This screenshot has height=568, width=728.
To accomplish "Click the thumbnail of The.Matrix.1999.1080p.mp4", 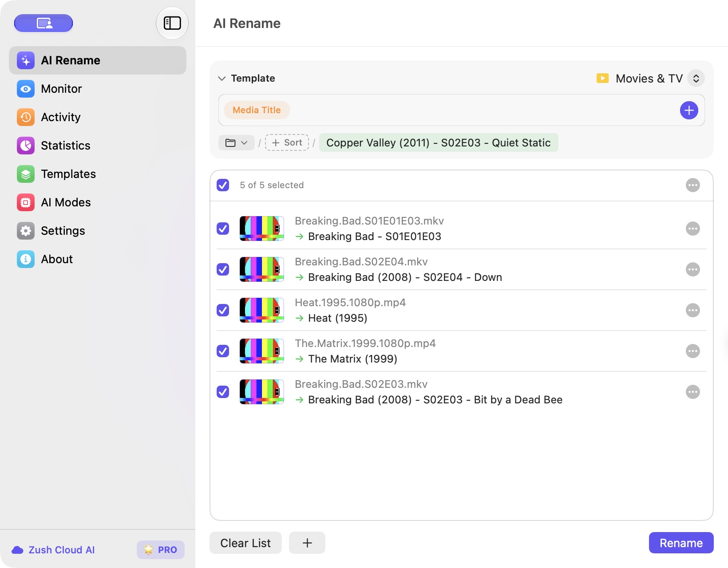I will [x=262, y=351].
